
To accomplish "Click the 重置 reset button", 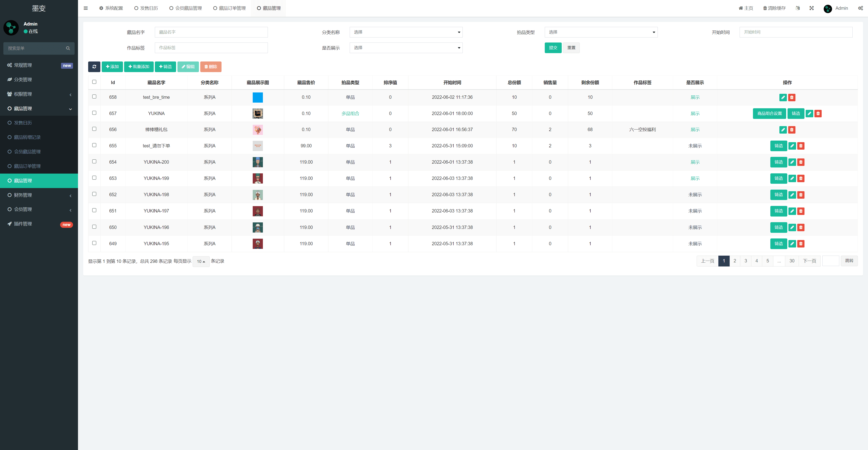I will 571,48.
